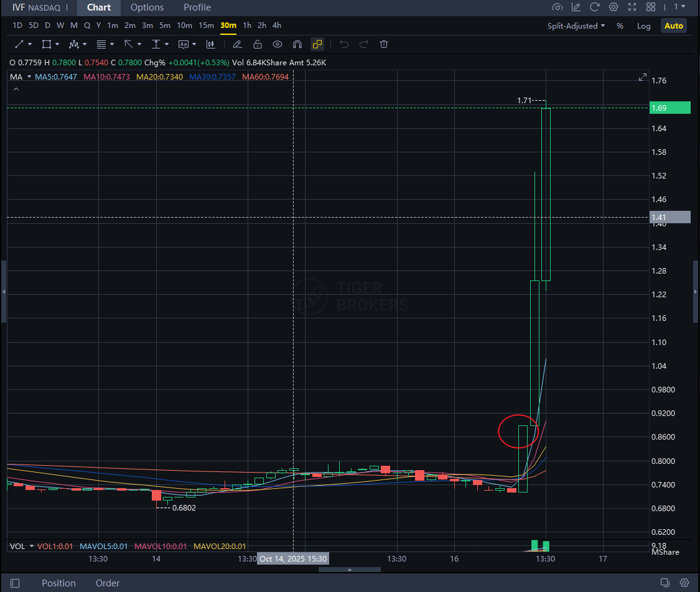Select the 1h timeframe
The width and height of the screenshot is (700, 592).
tap(247, 25)
